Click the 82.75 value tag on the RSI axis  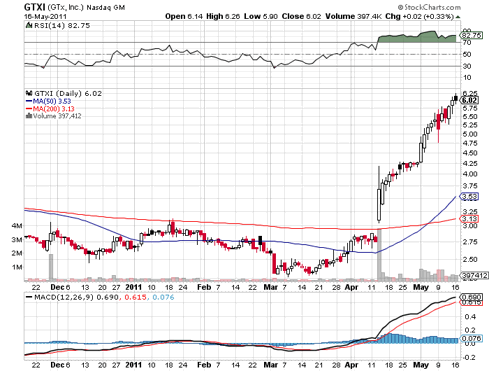471,35
